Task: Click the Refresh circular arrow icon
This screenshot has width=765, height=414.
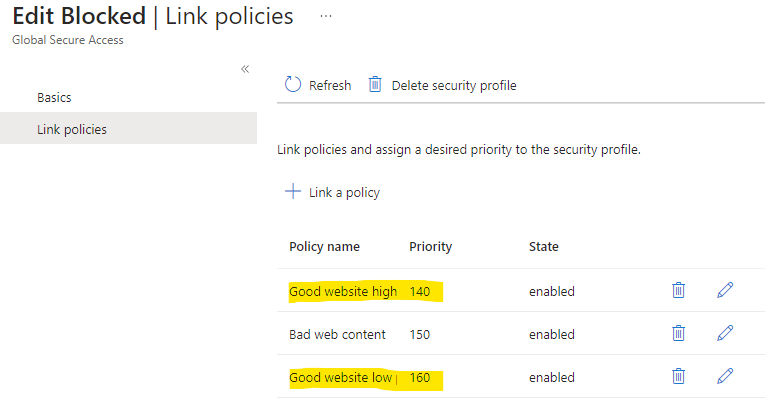Action: coord(293,84)
